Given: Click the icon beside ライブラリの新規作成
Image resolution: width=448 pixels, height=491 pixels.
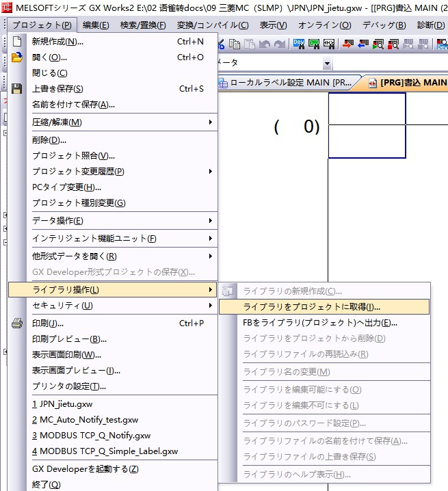Looking at the screenshot, I should (228, 291).
